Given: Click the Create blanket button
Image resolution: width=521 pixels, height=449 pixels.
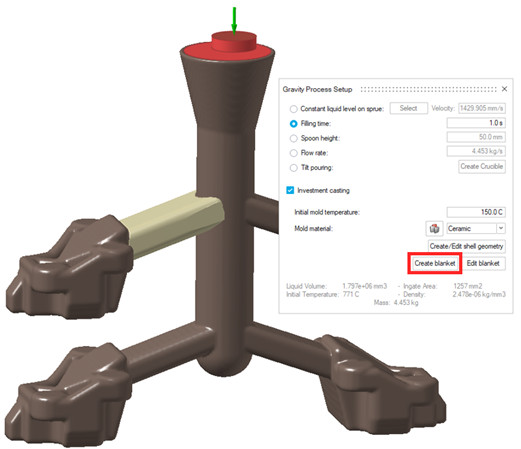Looking at the screenshot, I should 435,263.
